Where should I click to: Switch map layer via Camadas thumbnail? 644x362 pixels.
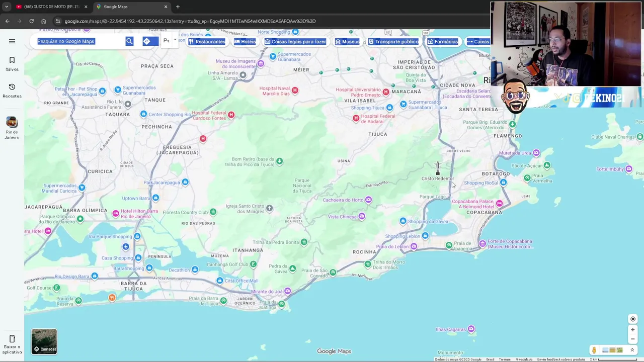pos(44,341)
